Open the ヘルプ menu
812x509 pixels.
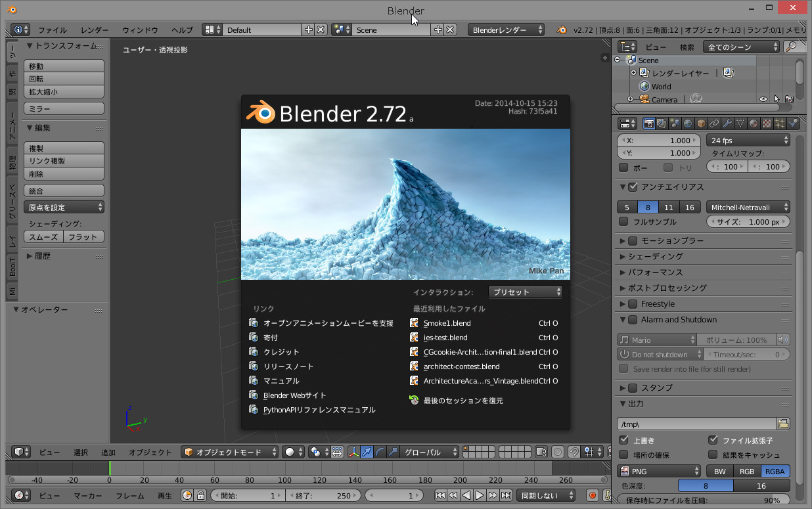(182, 30)
